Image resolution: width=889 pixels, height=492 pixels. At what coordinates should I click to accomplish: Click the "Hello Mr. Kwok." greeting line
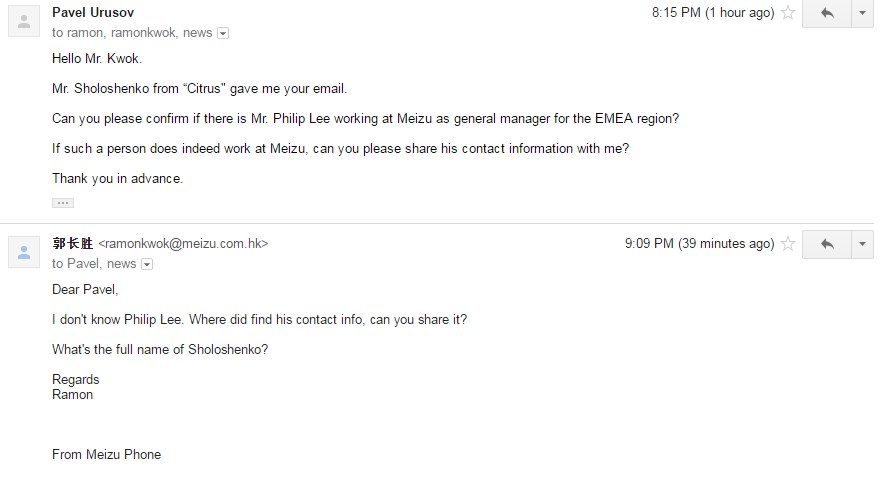pyautogui.click(x=97, y=58)
